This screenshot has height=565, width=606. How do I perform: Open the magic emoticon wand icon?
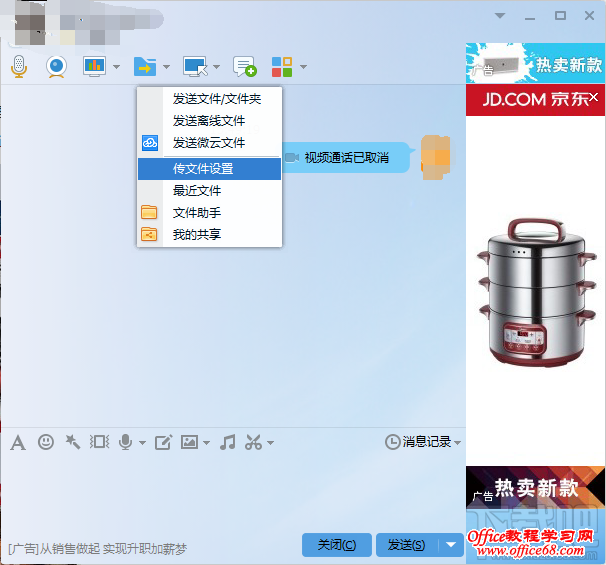(x=73, y=442)
